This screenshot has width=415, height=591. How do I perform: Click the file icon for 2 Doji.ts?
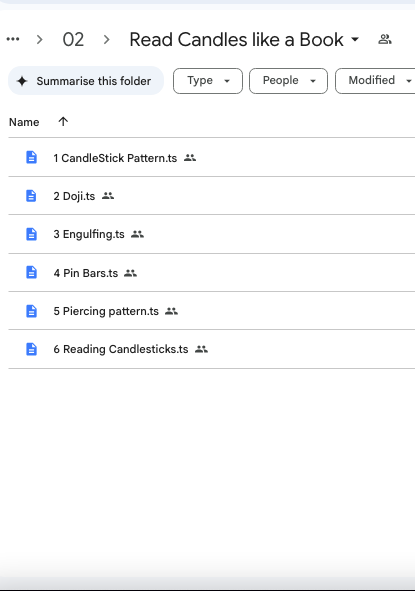(x=31, y=196)
